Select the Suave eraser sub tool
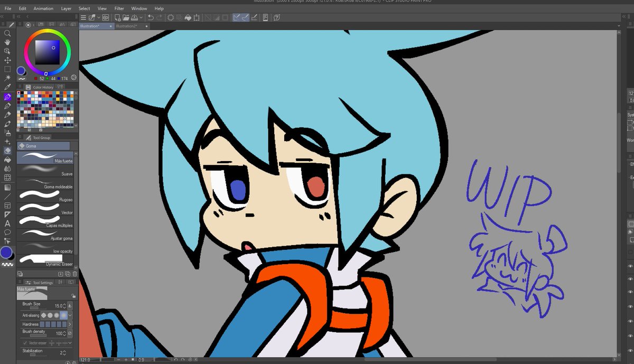This screenshot has width=634, height=364. 45,170
